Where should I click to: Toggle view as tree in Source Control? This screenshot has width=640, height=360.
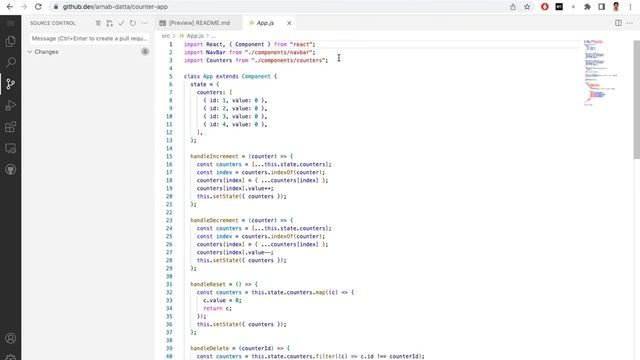(98, 23)
